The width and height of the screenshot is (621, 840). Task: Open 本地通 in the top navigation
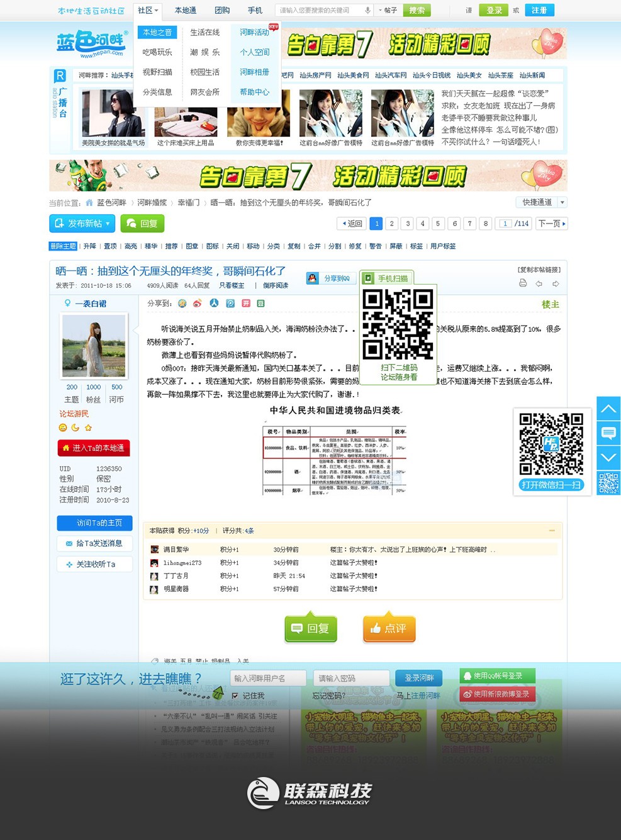[186, 10]
